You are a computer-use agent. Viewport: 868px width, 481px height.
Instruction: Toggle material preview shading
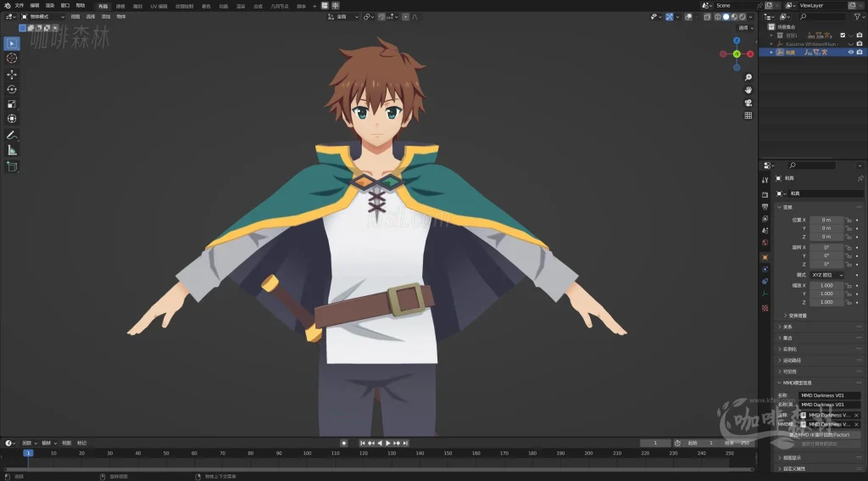tap(734, 17)
